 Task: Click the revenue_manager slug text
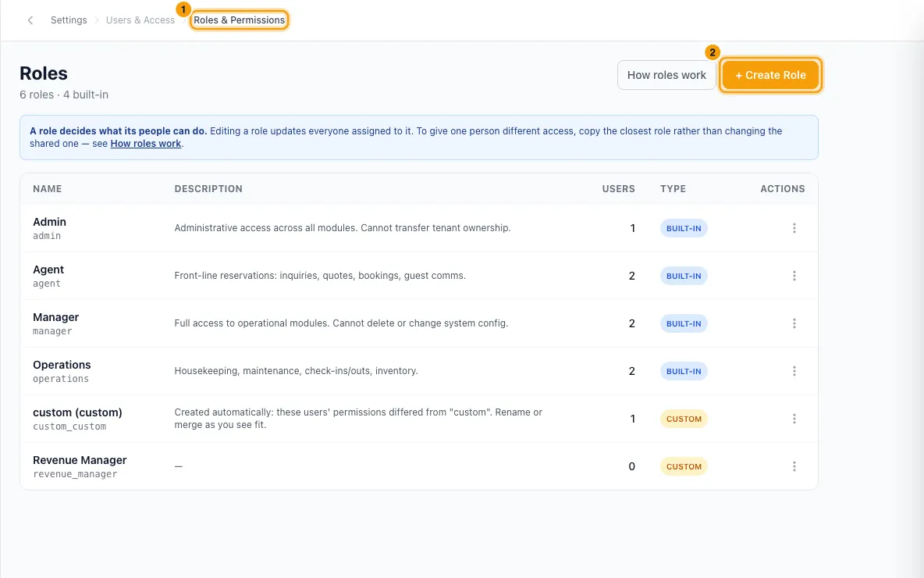coord(75,474)
